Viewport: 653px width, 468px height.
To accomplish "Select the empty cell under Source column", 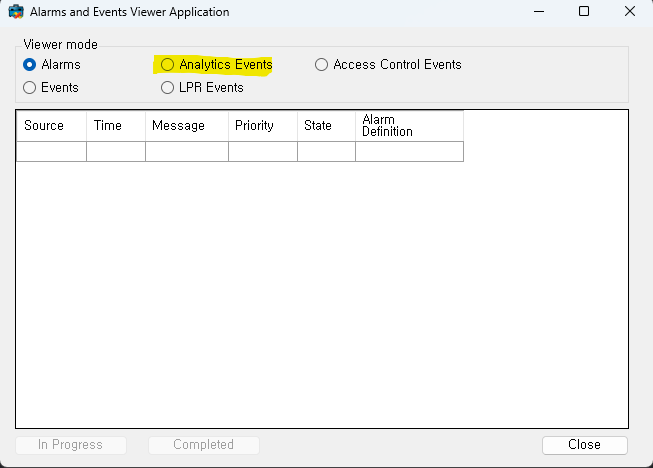I will [x=51, y=151].
